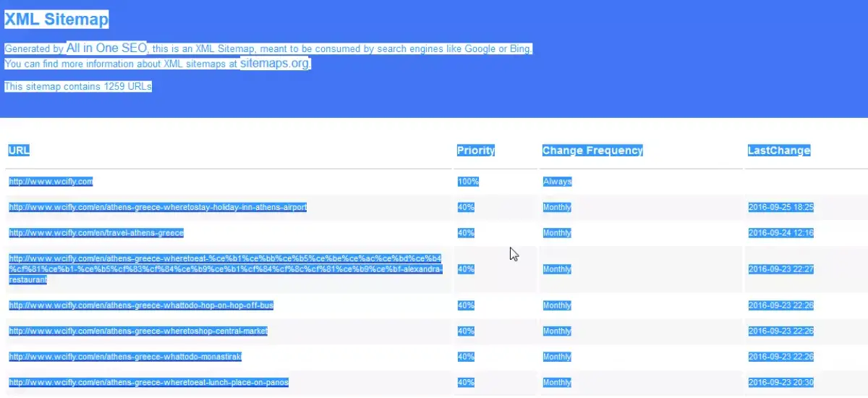
Task: Open the All in One SEO link
Action: tap(106, 48)
